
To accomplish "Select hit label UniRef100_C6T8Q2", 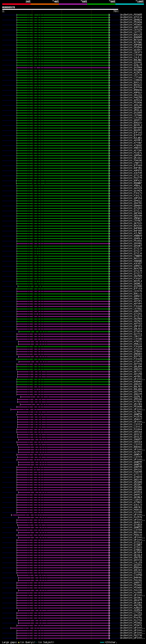I will pyautogui.click(x=131, y=309).
